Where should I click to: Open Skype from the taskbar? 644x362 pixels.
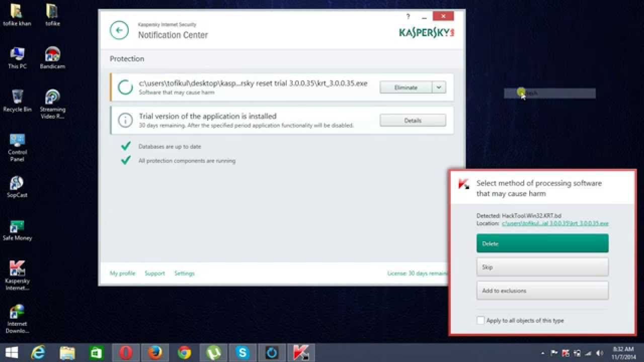(243, 352)
